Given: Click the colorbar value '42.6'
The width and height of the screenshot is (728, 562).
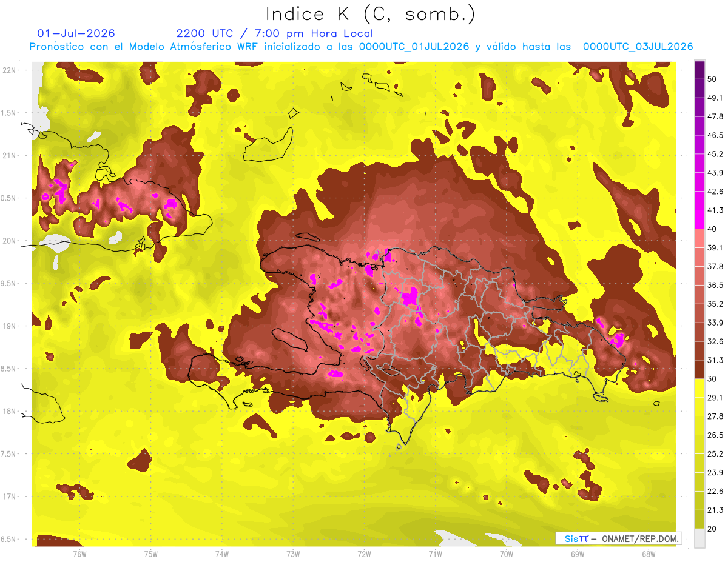Looking at the screenshot, I should (x=715, y=192).
